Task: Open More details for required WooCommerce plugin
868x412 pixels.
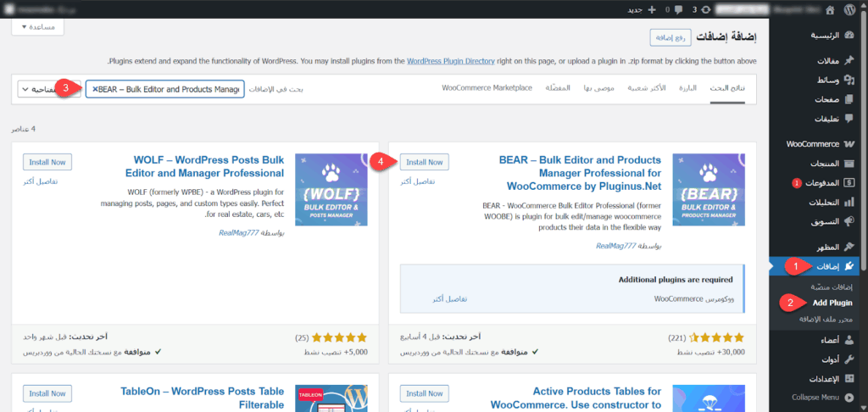Action: [x=449, y=299]
